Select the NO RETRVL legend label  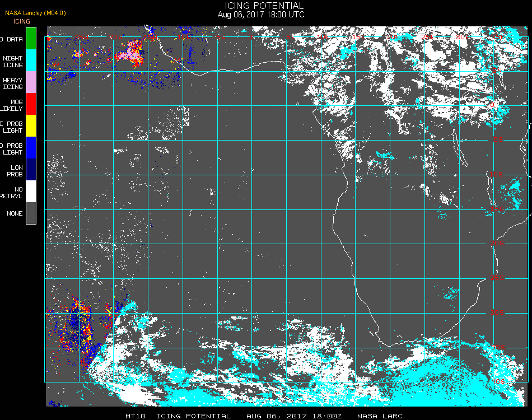click(x=12, y=193)
